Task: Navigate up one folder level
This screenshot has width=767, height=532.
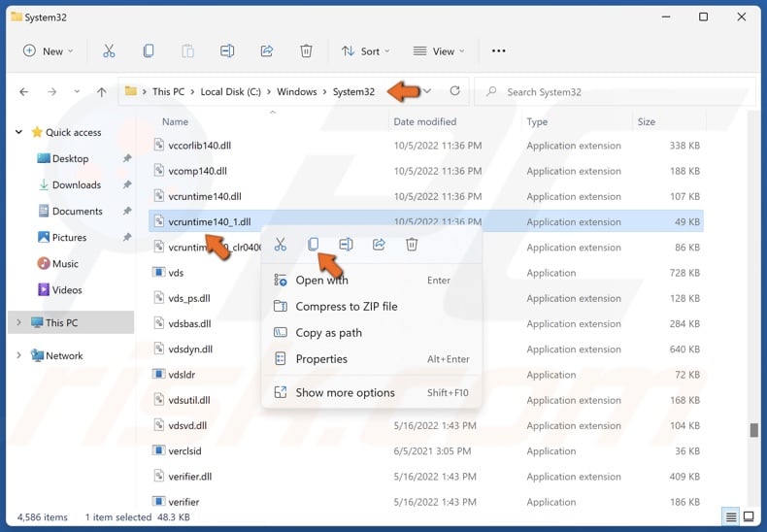Action: click(102, 91)
